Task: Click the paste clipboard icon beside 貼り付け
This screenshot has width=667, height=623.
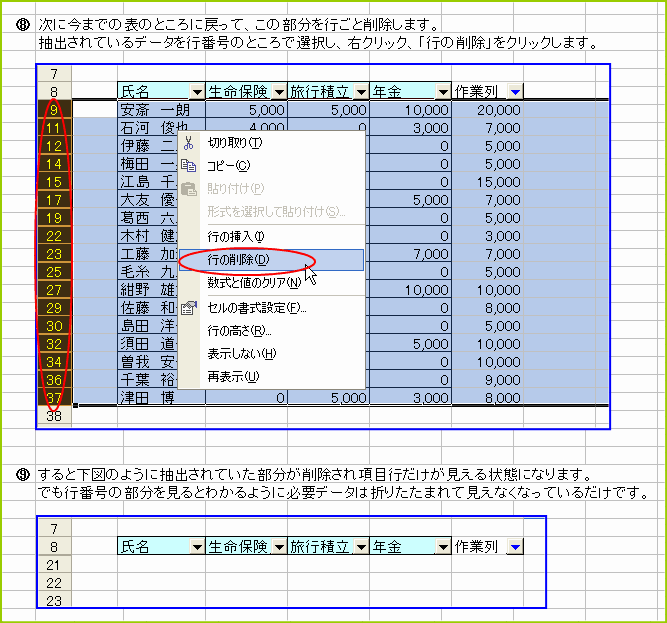Action: pos(188,188)
